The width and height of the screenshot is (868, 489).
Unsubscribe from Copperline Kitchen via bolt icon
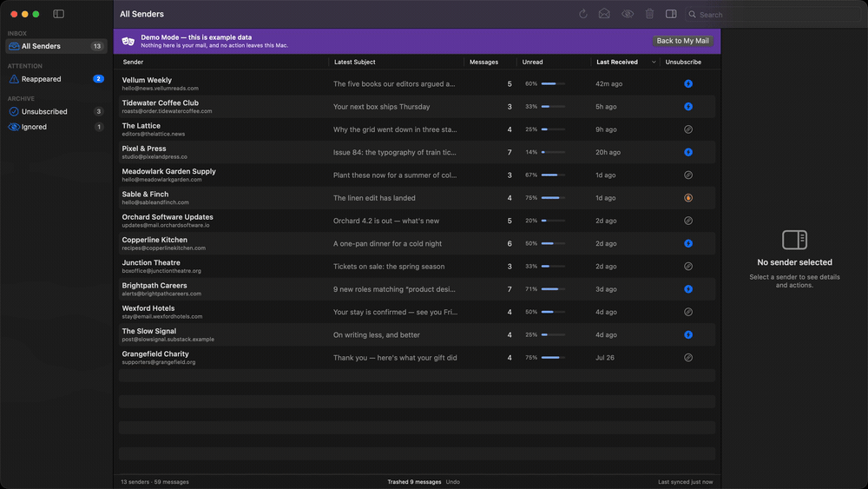[688, 244]
